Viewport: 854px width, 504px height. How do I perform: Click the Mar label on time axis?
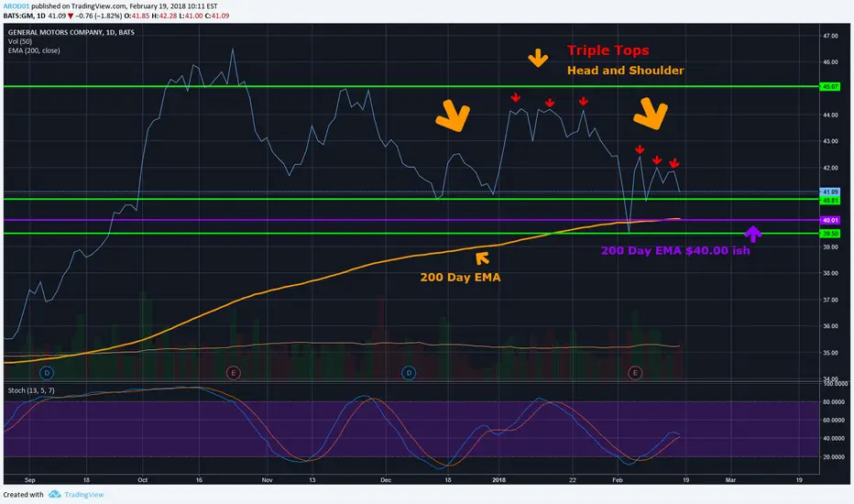pyautogui.click(x=730, y=480)
